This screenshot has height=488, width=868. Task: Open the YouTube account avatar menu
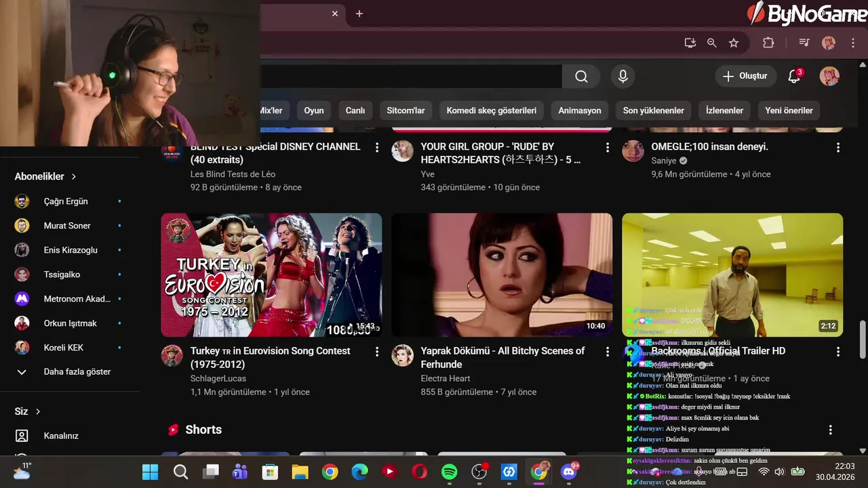[829, 76]
